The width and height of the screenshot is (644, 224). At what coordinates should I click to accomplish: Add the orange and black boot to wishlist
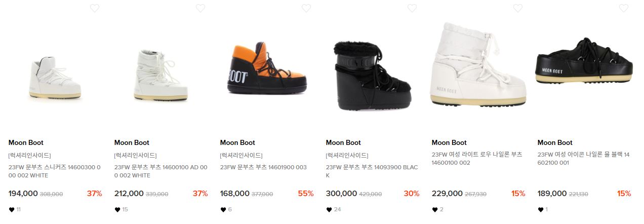tap(306, 8)
